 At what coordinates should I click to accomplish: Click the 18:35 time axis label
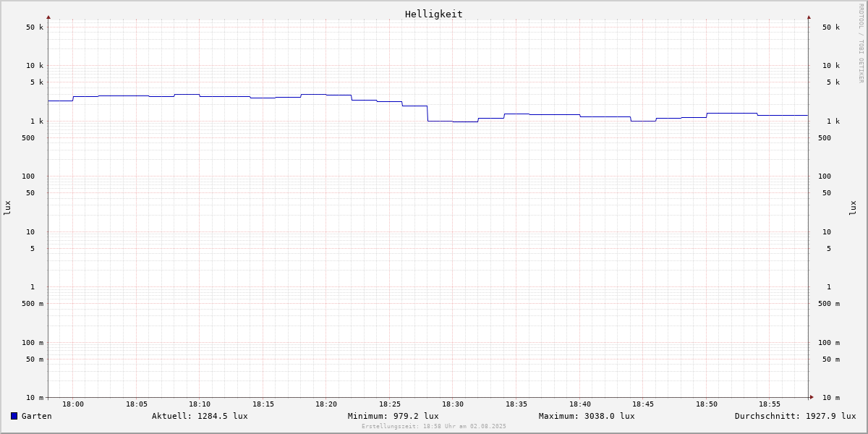pyautogui.click(x=516, y=404)
